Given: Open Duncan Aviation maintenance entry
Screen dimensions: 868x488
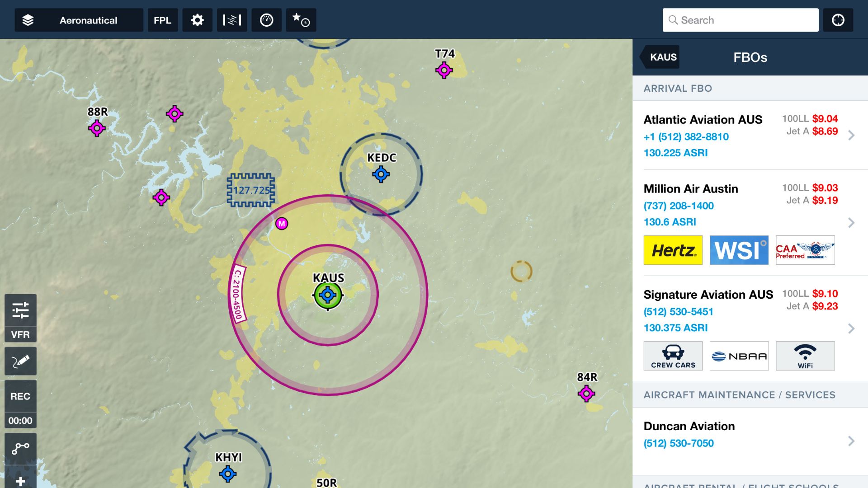Looking at the screenshot, I should [x=750, y=441].
